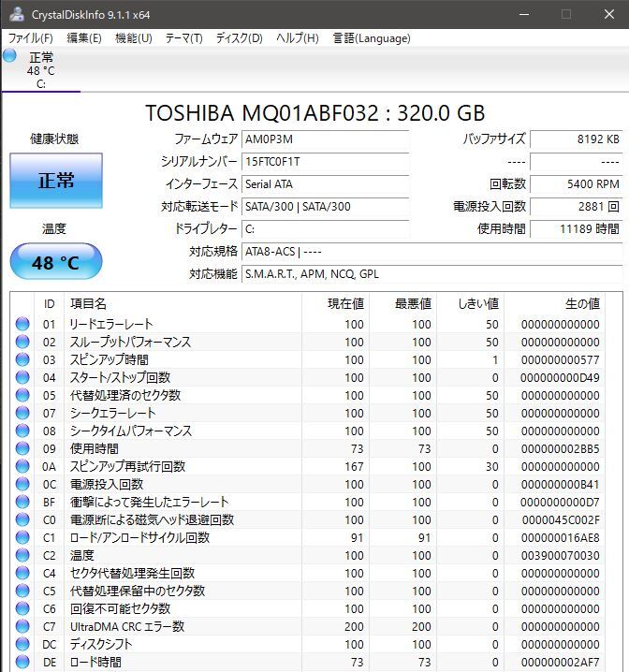Click the drive letter field C:
This screenshot has height=672, width=629.
click(x=325, y=229)
